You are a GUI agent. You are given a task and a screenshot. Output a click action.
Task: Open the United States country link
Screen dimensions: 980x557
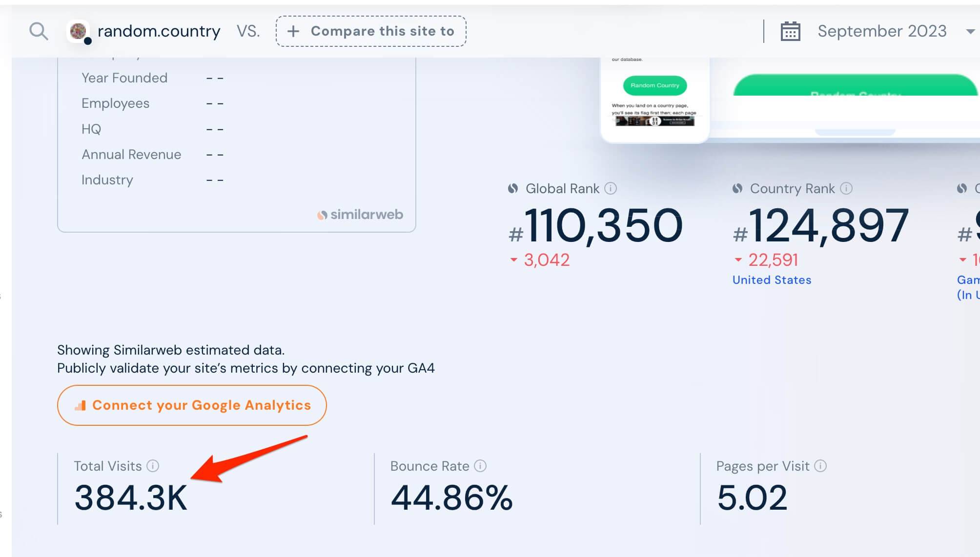coord(772,280)
